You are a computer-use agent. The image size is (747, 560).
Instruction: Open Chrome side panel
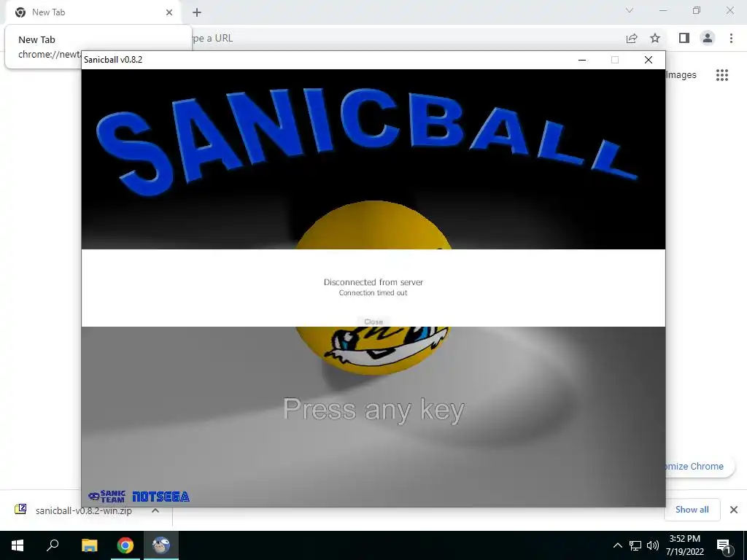(x=684, y=38)
